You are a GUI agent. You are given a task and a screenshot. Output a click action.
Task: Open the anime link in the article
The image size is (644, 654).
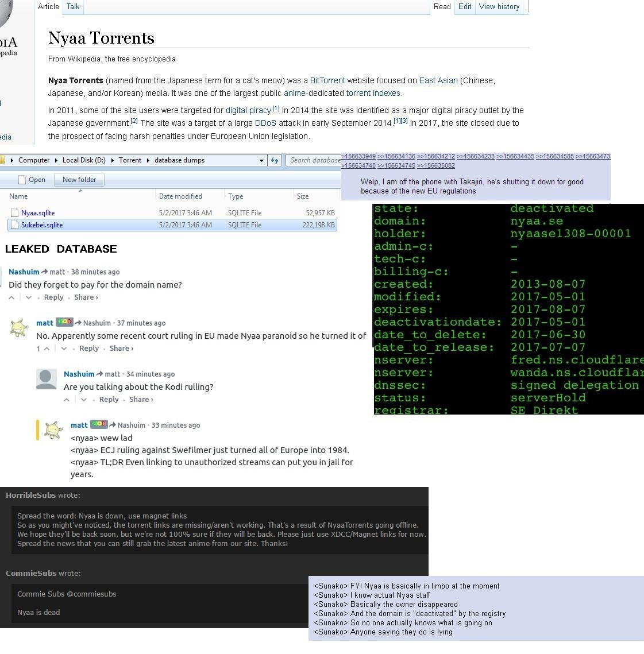295,93
